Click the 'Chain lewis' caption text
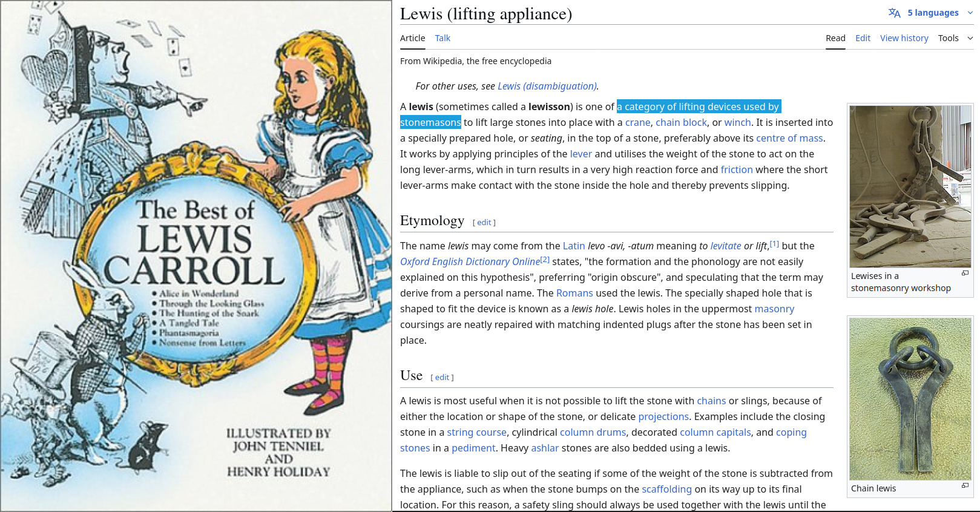Image resolution: width=980 pixels, height=512 pixels. pos(873,488)
